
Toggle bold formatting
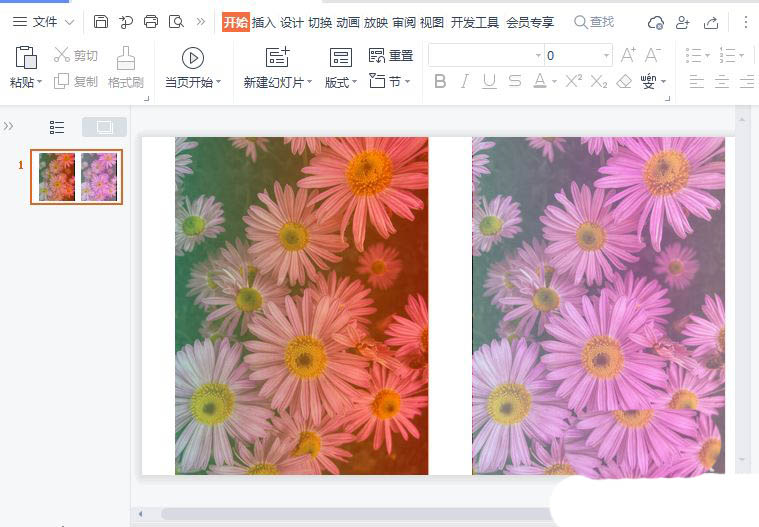[x=440, y=82]
